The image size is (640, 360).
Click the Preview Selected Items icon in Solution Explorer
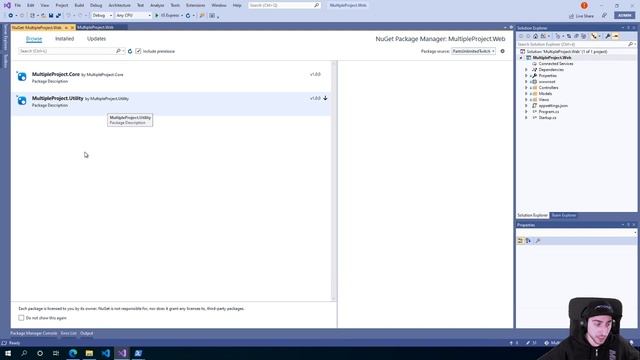[616, 36]
